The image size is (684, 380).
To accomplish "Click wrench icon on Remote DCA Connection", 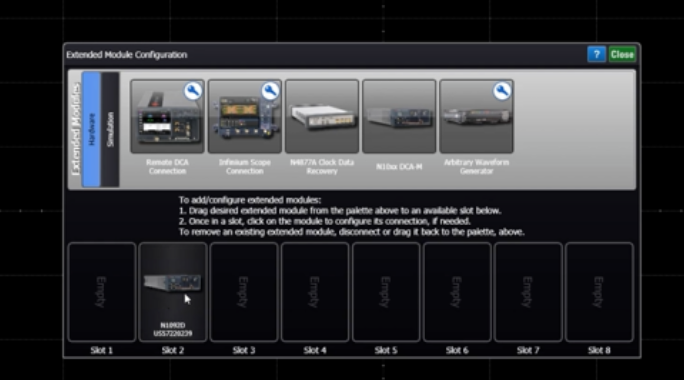I will pos(193,91).
